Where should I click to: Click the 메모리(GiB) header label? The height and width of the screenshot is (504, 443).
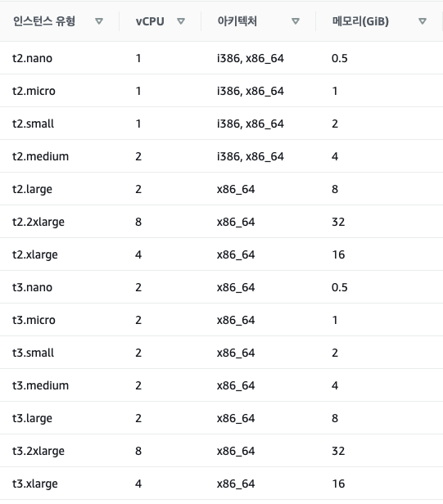tap(360, 21)
